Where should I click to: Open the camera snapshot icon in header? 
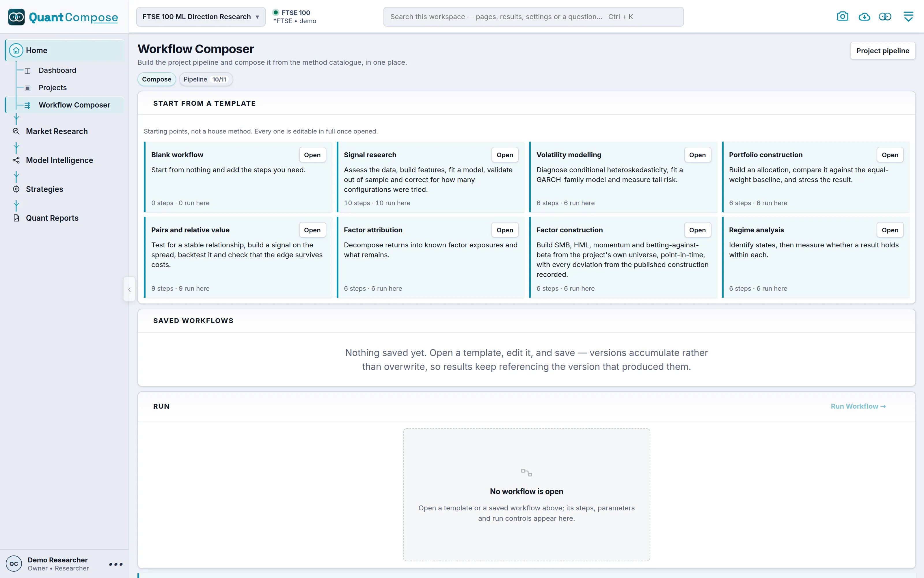click(x=842, y=16)
